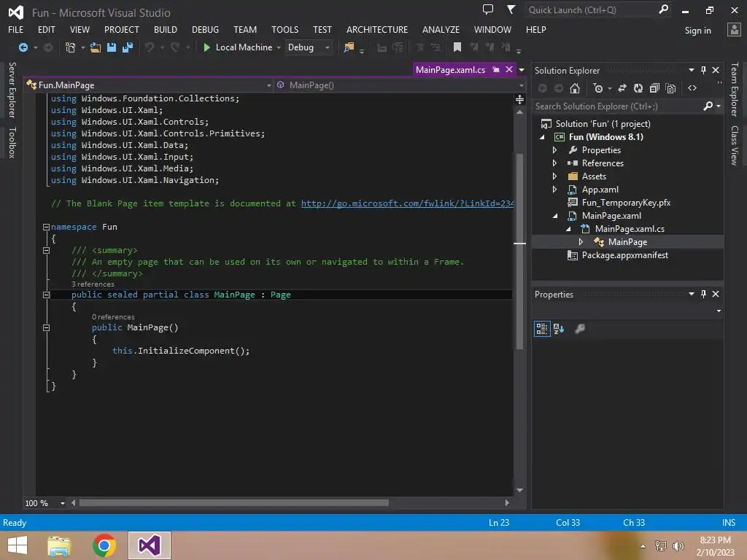Click the 0 references CodeLens link
Image resolution: width=747 pixels, height=560 pixels.
113,316
